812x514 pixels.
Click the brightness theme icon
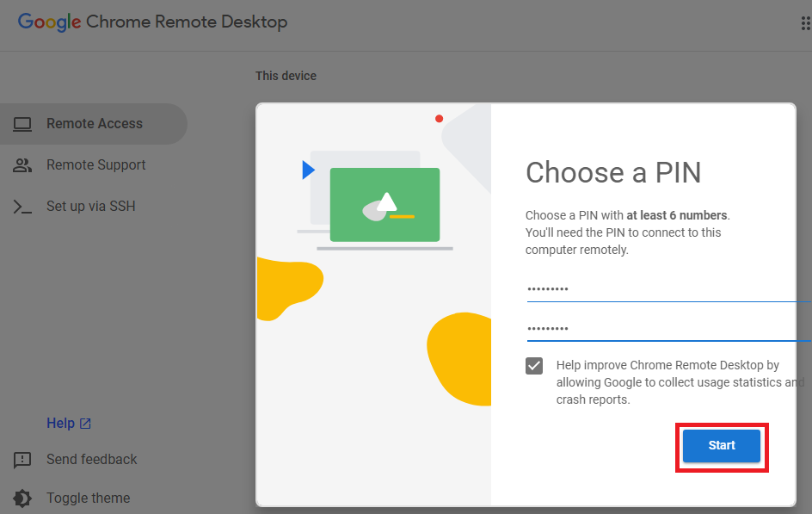22,499
